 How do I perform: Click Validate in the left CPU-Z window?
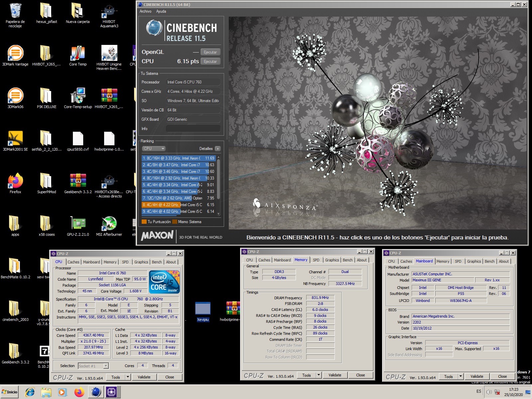(x=144, y=377)
